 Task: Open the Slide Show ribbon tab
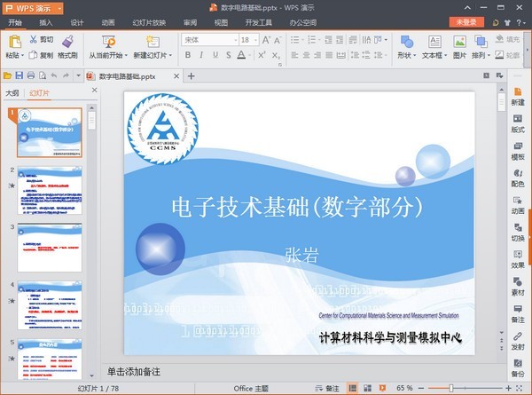[149, 23]
